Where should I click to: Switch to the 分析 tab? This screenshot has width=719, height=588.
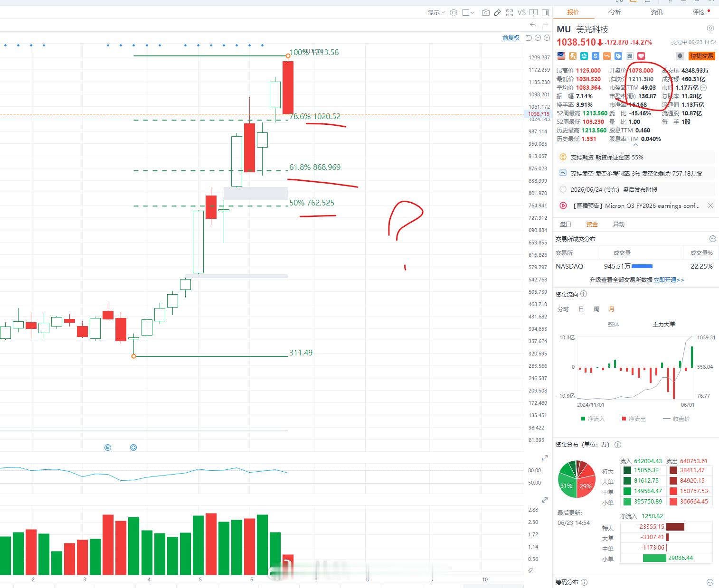(615, 12)
